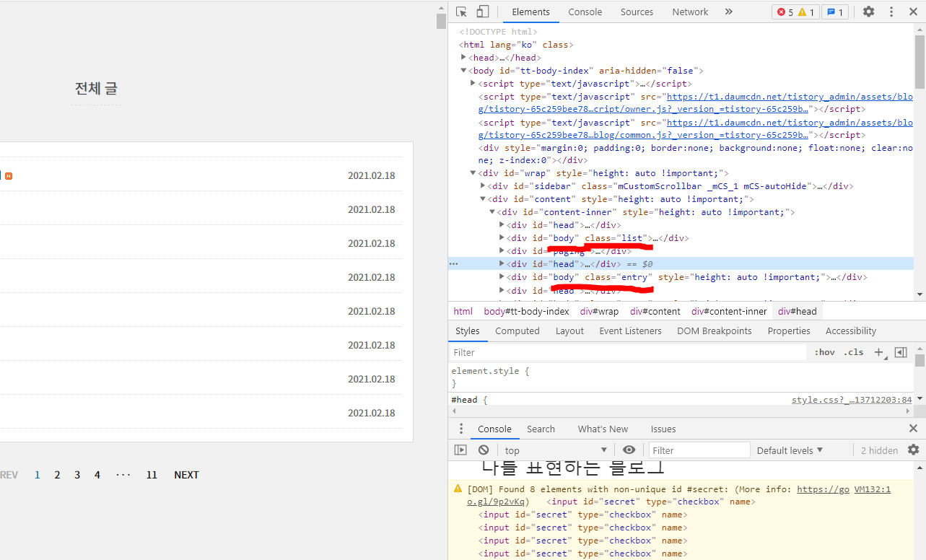Expand the head element node
926x560 pixels.
tap(464, 58)
